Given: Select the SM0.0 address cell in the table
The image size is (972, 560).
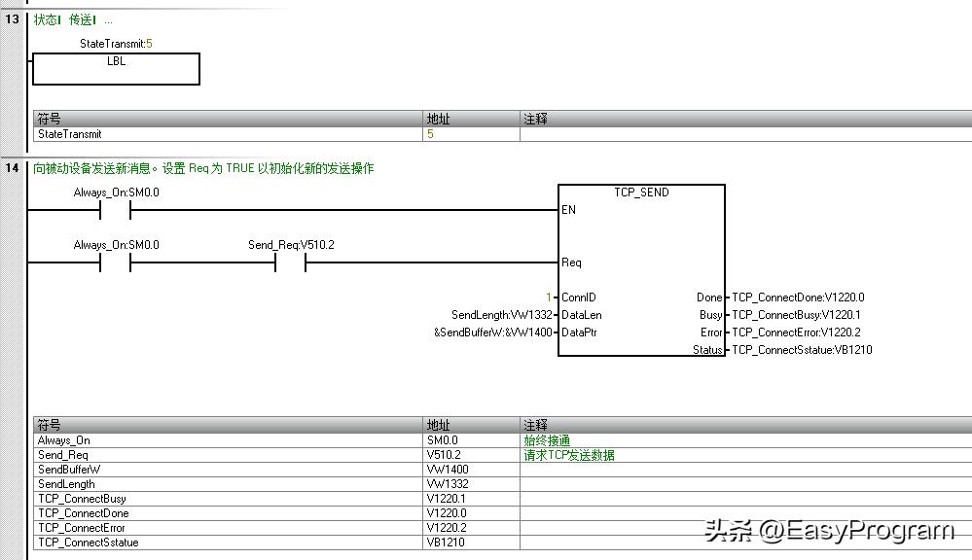Looking at the screenshot, I should (471, 440).
